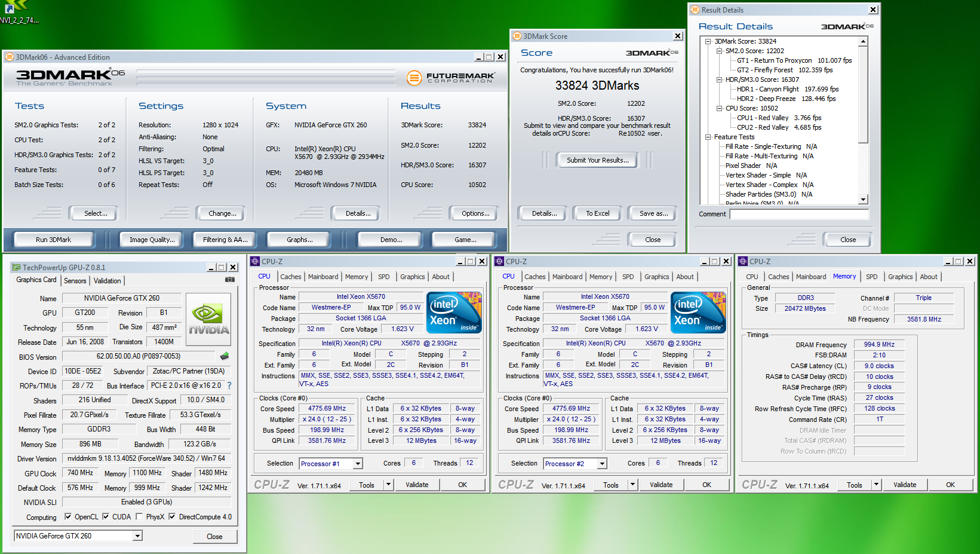
Task: Open Tools dropdown arrow in Memory CPU-Z window
Action: point(877,485)
